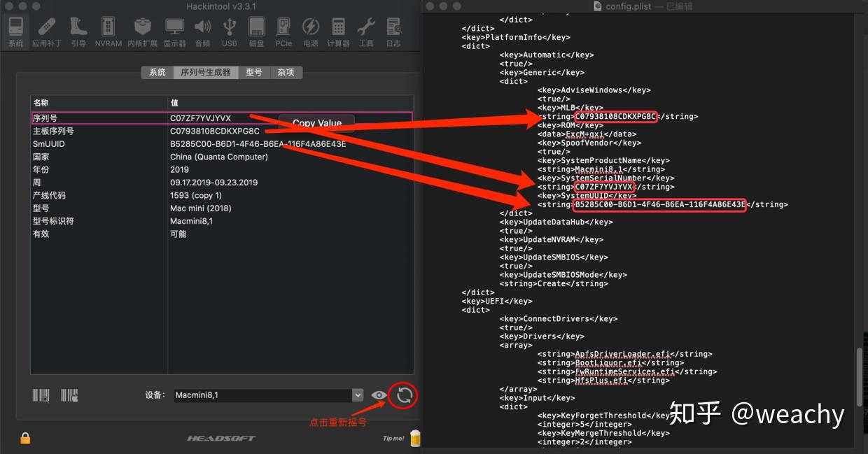
Task: Open the 应用补丁 (Patch) section
Action: pyautogui.click(x=47, y=32)
